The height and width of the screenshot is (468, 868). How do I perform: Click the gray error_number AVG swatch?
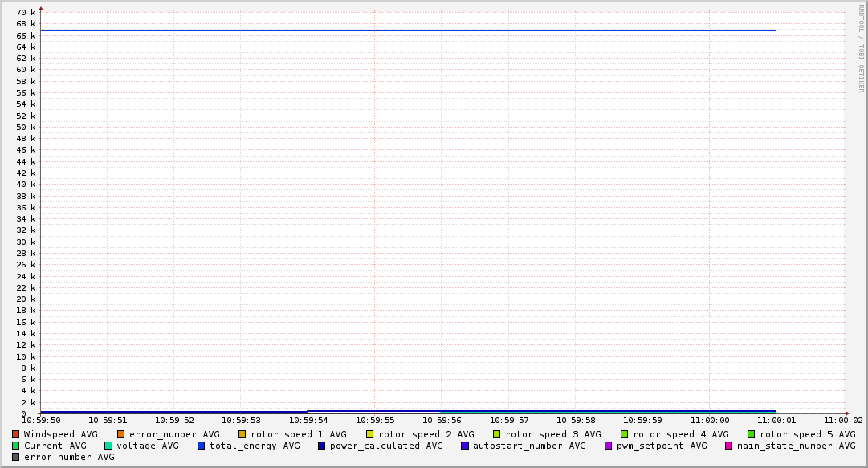click(16, 457)
